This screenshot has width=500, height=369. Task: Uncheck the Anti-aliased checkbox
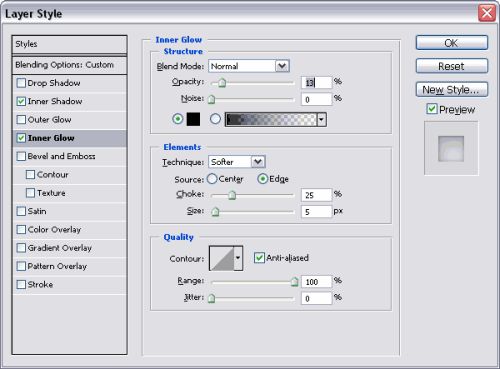point(259,258)
